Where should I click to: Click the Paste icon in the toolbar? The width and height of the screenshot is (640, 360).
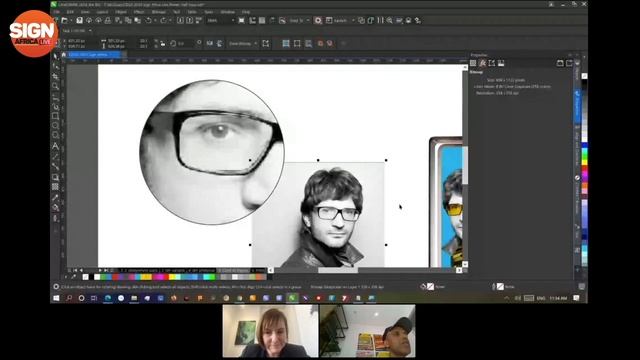(138, 20)
